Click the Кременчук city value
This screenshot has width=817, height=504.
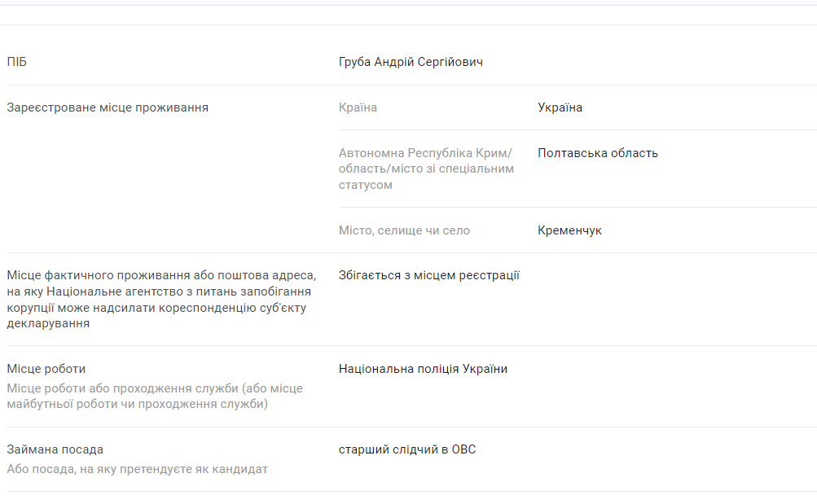pyautogui.click(x=569, y=230)
